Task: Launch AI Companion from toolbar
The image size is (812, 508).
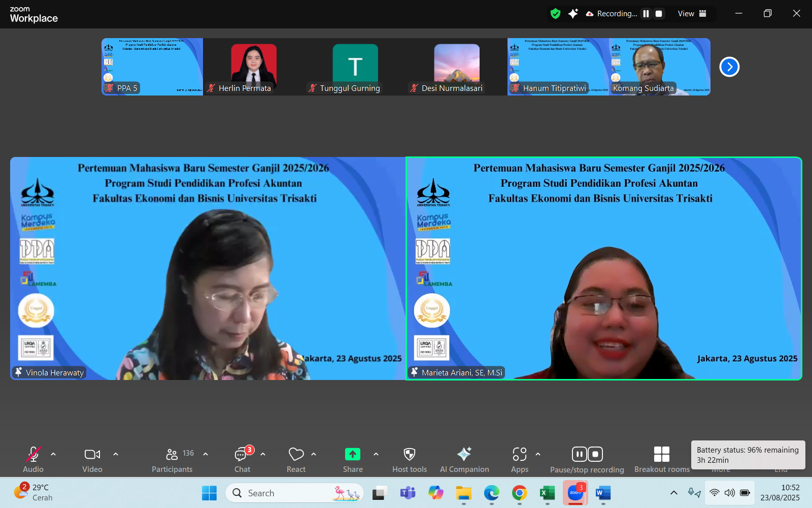Action: point(464,459)
